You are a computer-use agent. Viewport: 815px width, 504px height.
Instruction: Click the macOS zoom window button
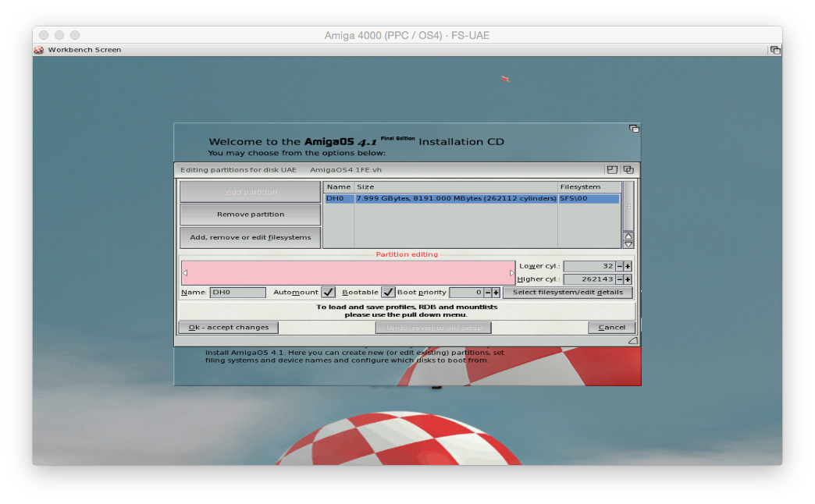point(75,35)
